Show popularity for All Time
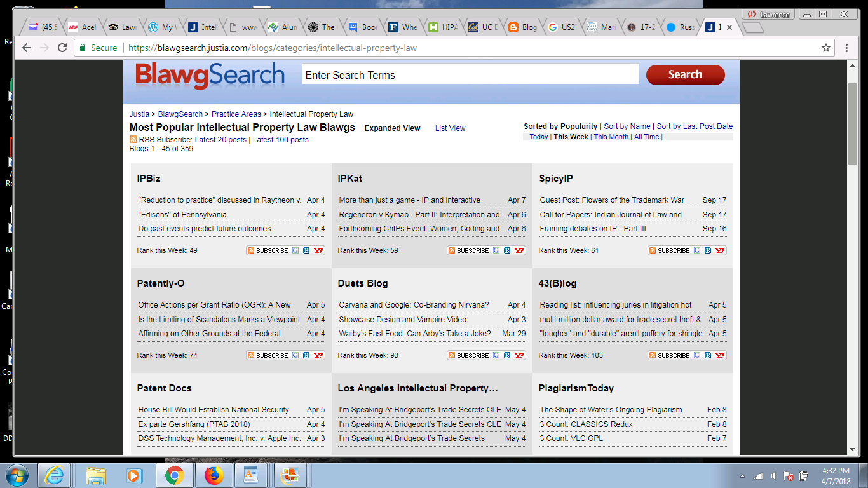 click(x=647, y=137)
